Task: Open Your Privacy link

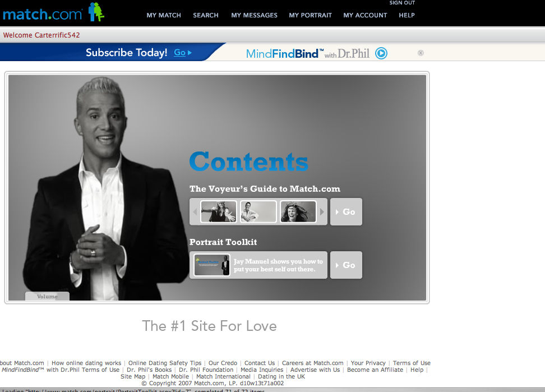Action: [x=368, y=363]
